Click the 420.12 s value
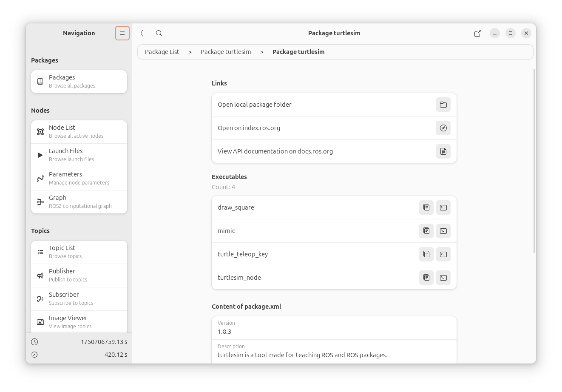The image size is (562, 392). [x=116, y=355]
